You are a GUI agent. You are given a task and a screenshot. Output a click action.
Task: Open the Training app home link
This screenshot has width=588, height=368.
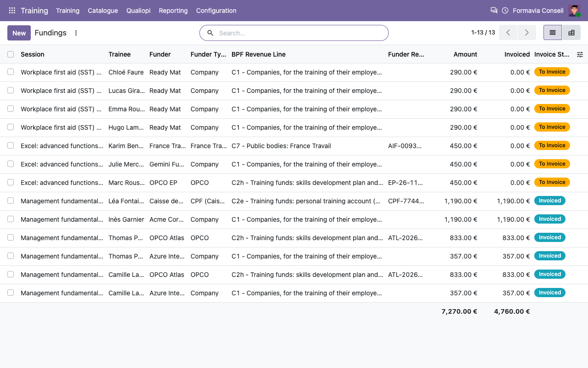pos(34,11)
